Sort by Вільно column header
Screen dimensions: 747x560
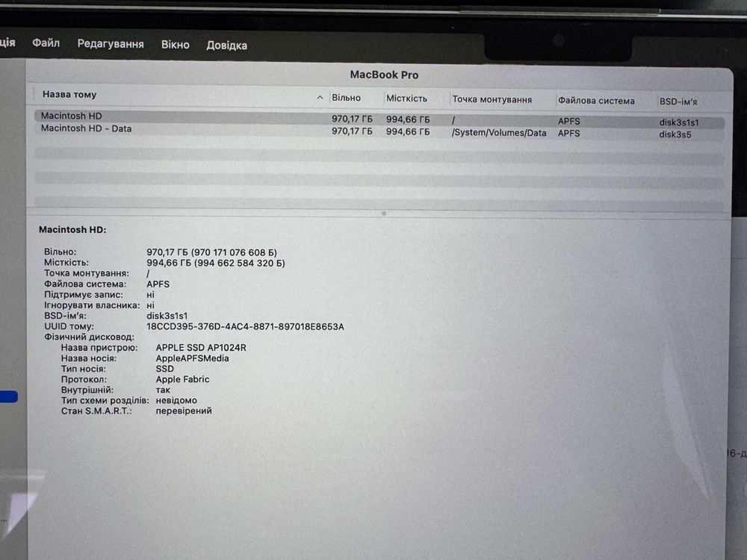pyautogui.click(x=347, y=98)
